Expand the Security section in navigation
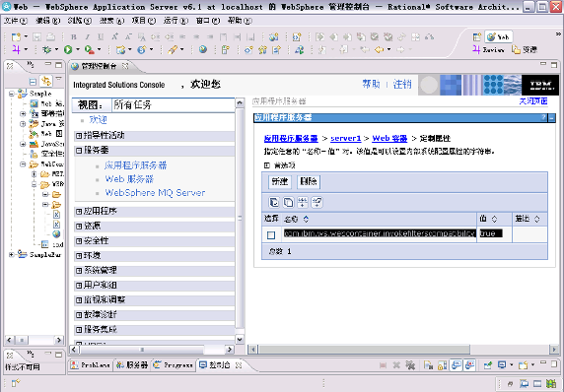The width and height of the screenshot is (564, 392). (x=79, y=241)
